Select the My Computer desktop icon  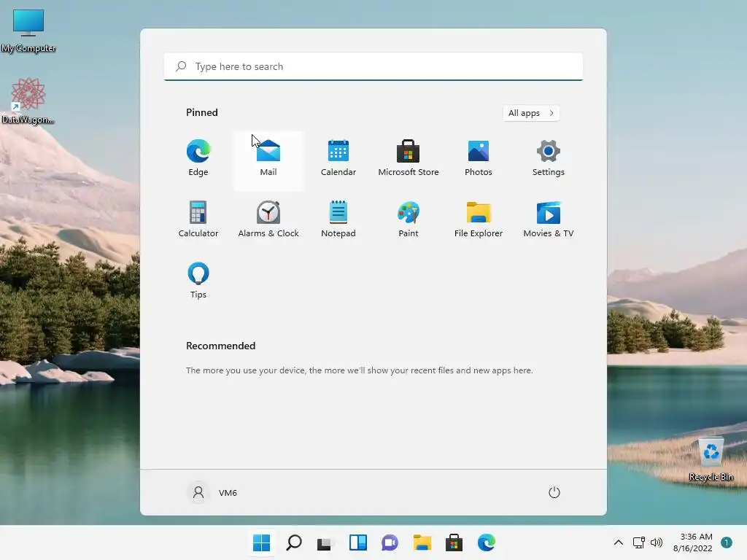28,31
